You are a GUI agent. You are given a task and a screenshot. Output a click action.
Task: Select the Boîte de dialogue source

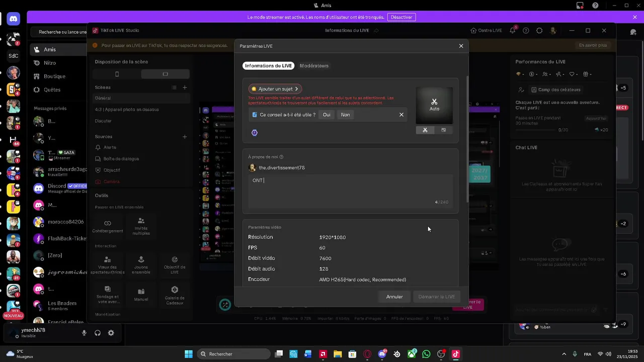point(141,159)
